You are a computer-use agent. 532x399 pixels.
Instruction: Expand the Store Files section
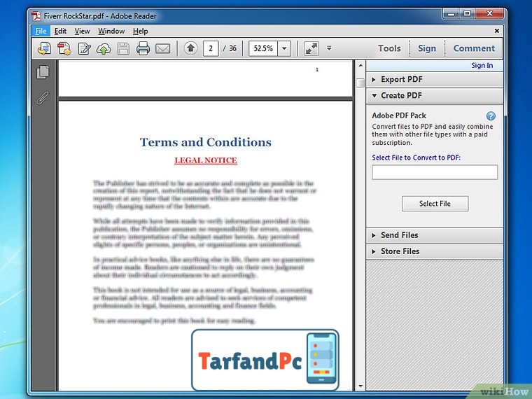click(434, 251)
